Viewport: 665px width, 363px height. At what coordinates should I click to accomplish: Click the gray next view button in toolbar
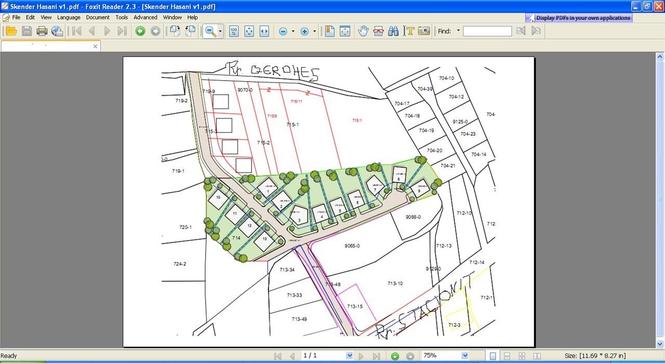[156, 31]
